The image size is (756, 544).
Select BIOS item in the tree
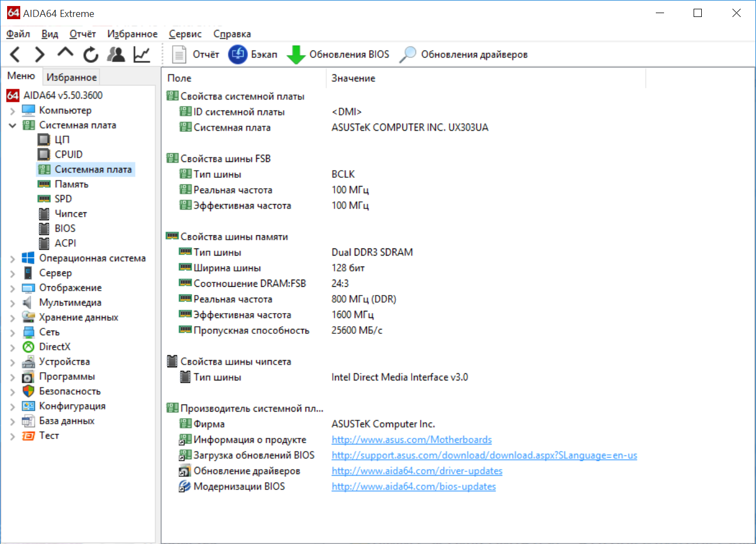[x=65, y=228]
